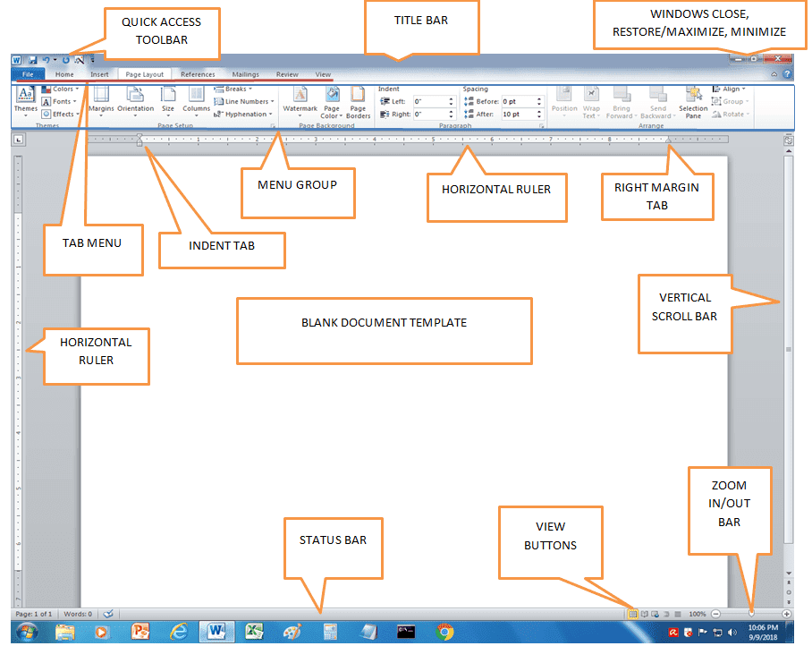Open the Margins options

(101, 99)
